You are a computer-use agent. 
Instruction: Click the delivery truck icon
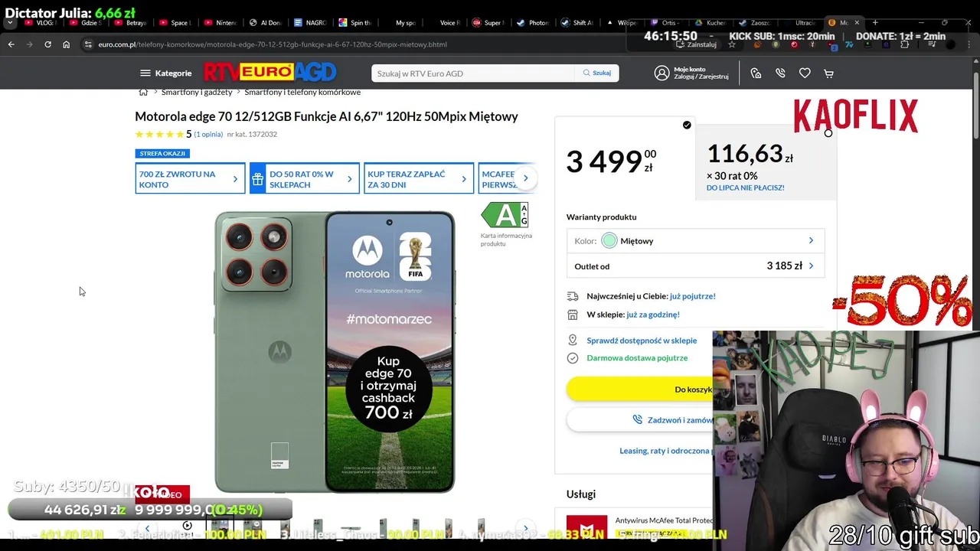(573, 296)
